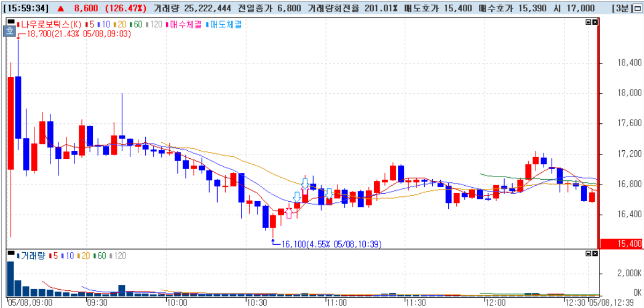Toggle the 60-period moving average in price legend
Image resolution: width=644 pixels, height=308 pixels.
coord(136,25)
